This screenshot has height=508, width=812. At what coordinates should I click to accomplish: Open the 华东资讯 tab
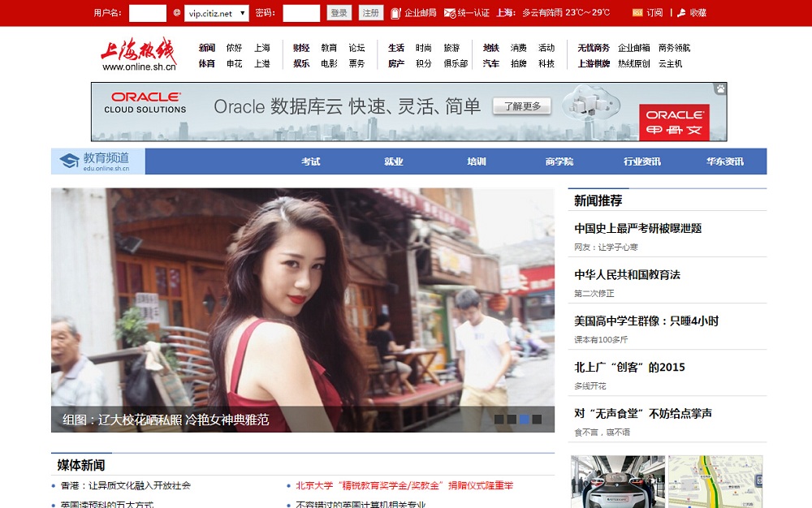point(725,161)
